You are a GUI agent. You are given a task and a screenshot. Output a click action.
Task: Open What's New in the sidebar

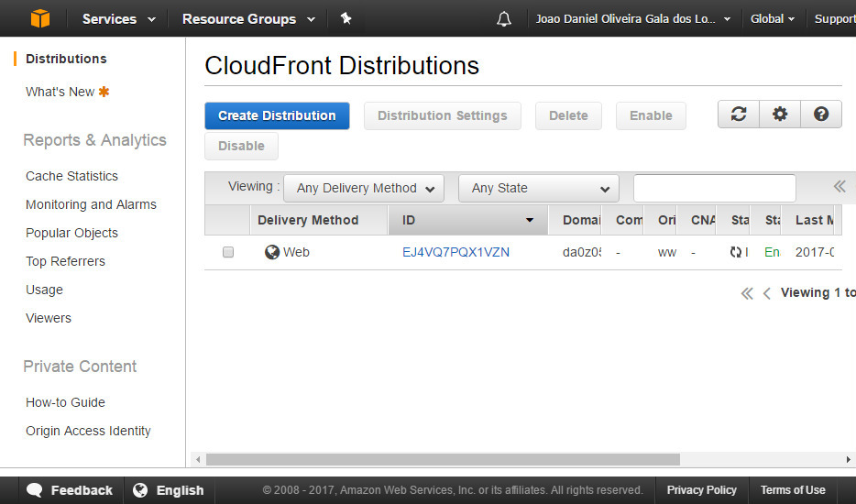(x=60, y=92)
